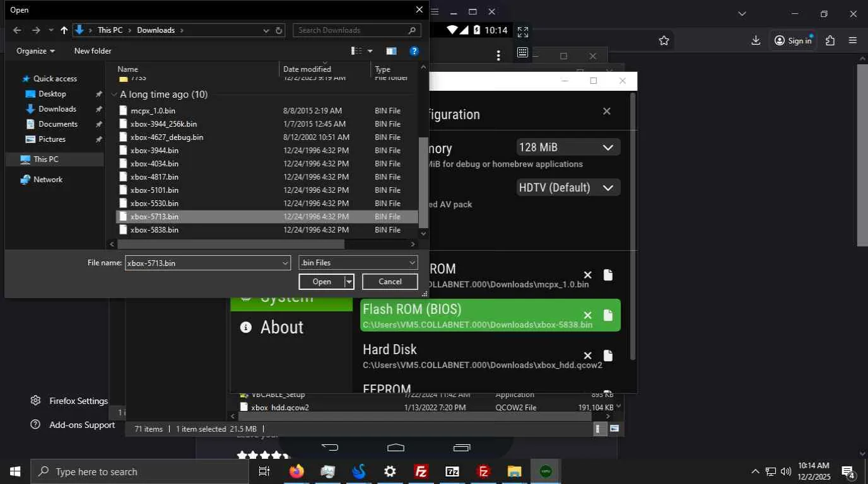This screenshot has height=484, width=868.
Task: Show hidden system tray icons
Action: click(755, 471)
